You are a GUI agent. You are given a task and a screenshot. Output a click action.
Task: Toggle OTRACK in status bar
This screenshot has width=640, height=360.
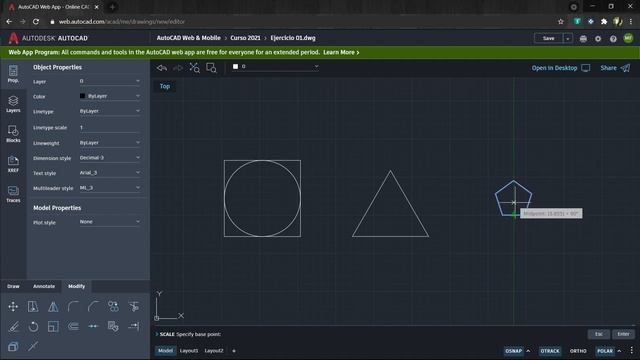[550, 351]
